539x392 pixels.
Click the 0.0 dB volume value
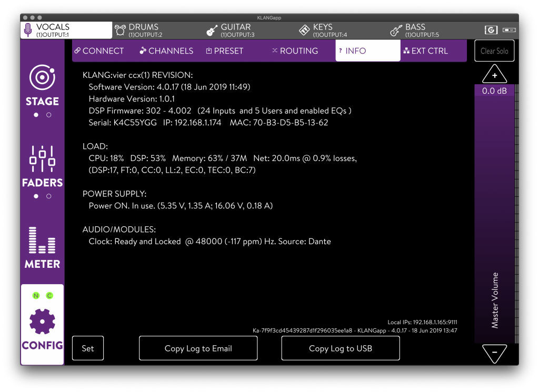(x=494, y=91)
